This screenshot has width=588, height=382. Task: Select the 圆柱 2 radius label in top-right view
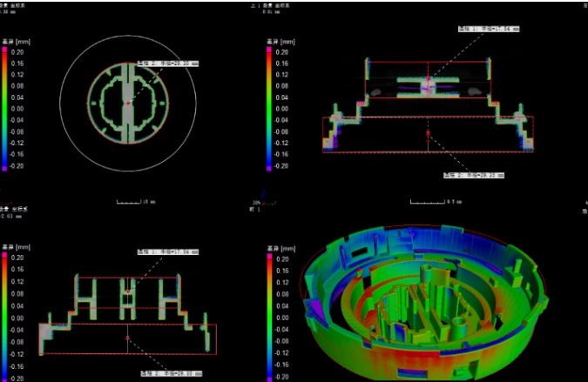point(474,175)
